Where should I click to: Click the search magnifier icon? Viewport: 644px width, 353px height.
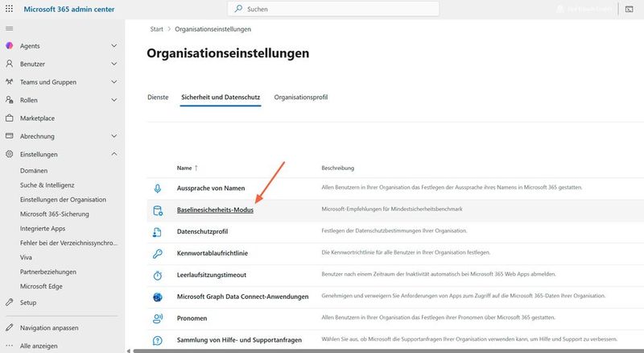pos(238,9)
